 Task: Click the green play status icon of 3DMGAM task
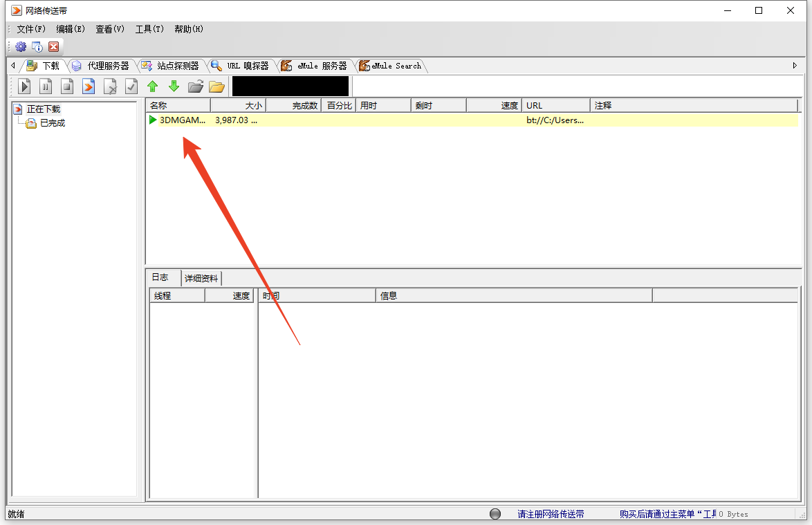153,120
